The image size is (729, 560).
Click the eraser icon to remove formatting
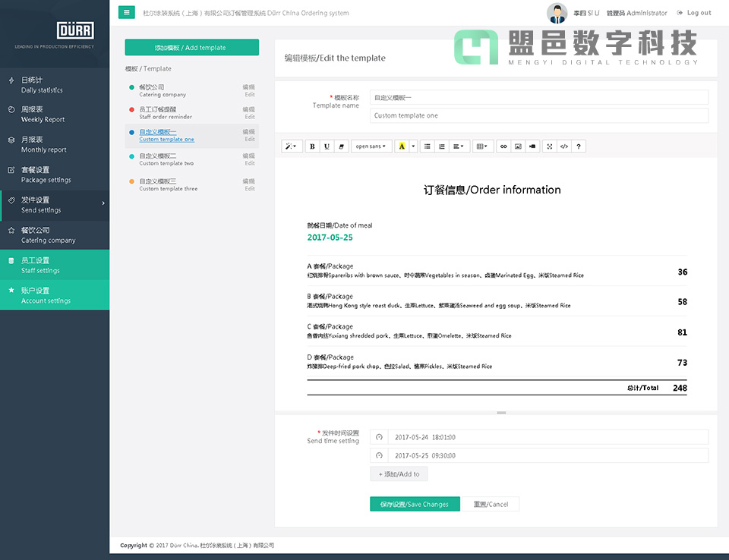[x=340, y=146]
